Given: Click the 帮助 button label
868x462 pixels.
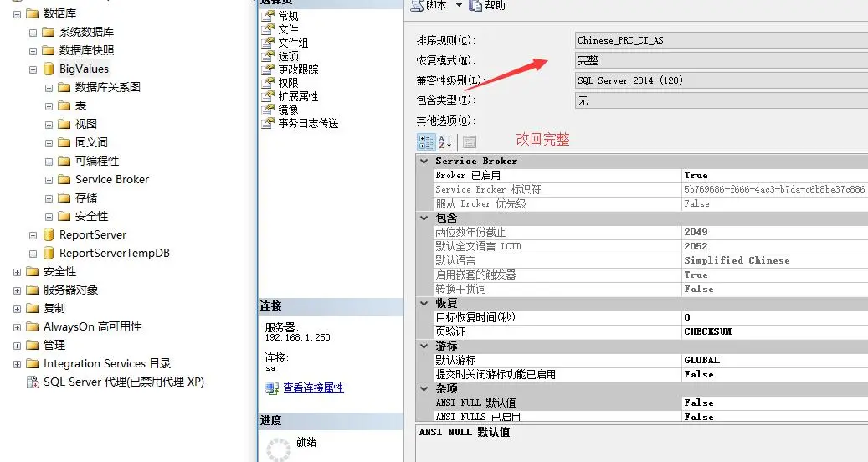Looking at the screenshot, I should [x=495, y=6].
